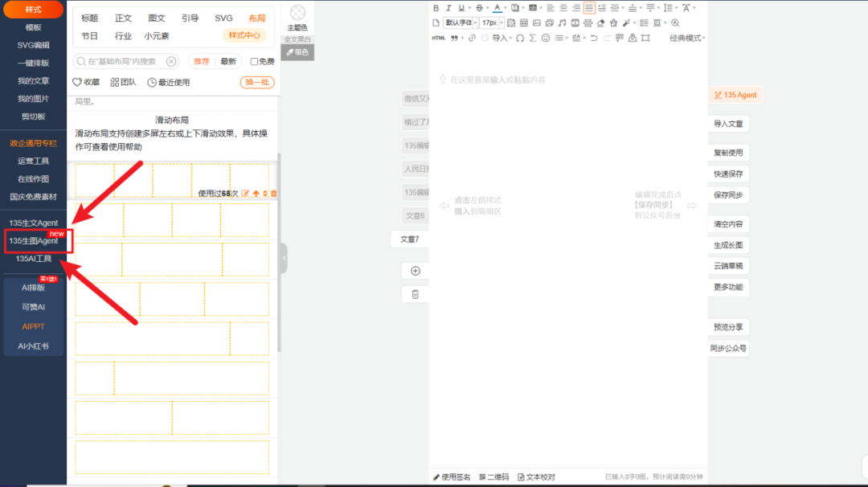Insert a hyperlink with the link icon
The width and height of the screenshot is (868, 487).
click(473, 39)
